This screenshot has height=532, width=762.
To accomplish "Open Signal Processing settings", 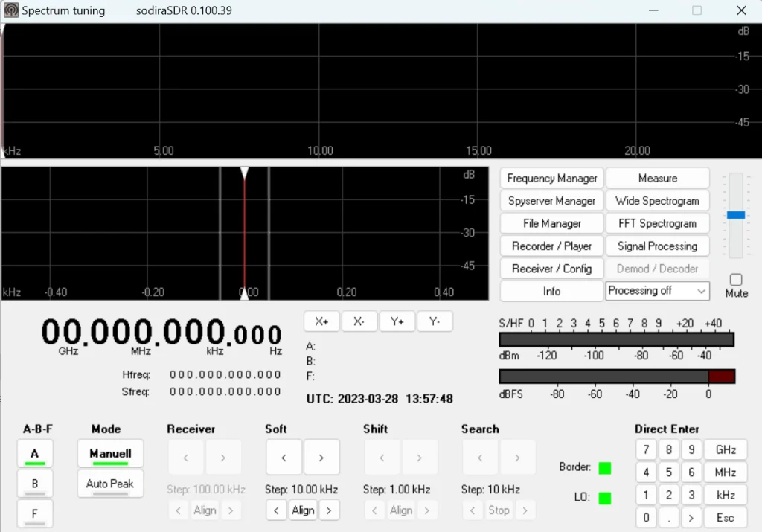I will pyautogui.click(x=658, y=246).
